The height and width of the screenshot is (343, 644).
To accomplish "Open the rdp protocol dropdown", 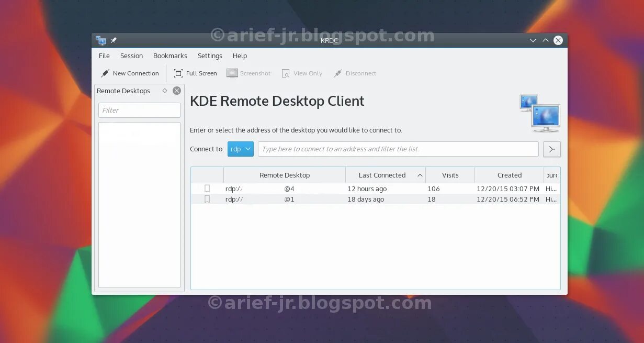I will point(241,149).
